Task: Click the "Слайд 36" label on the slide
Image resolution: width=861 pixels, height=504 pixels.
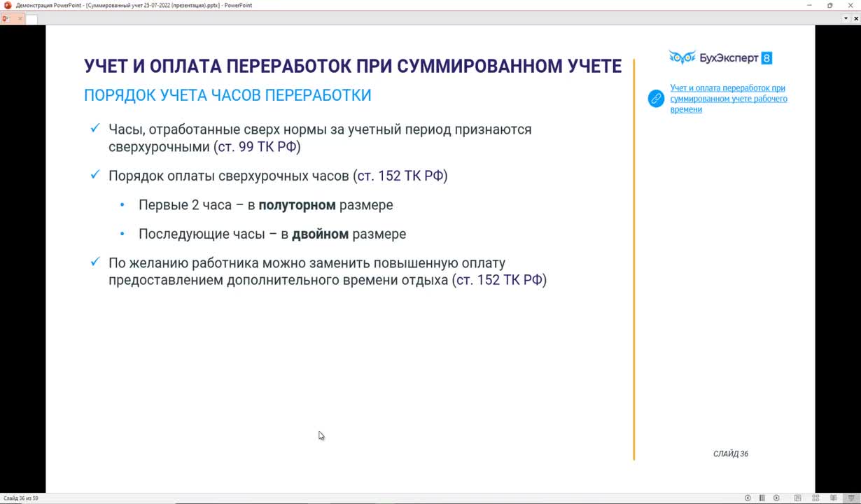Action: [730, 454]
